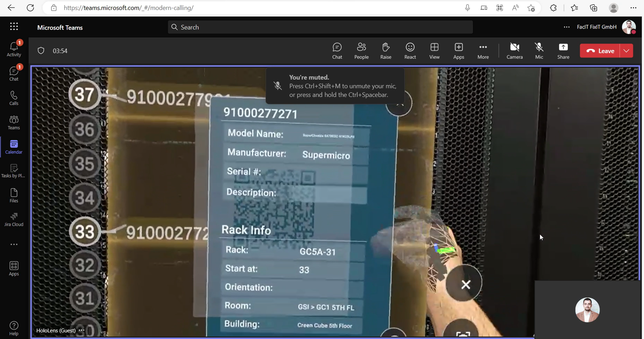644x339 pixels.
Task: Open Files in the Teams sidebar
Action: click(x=14, y=195)
